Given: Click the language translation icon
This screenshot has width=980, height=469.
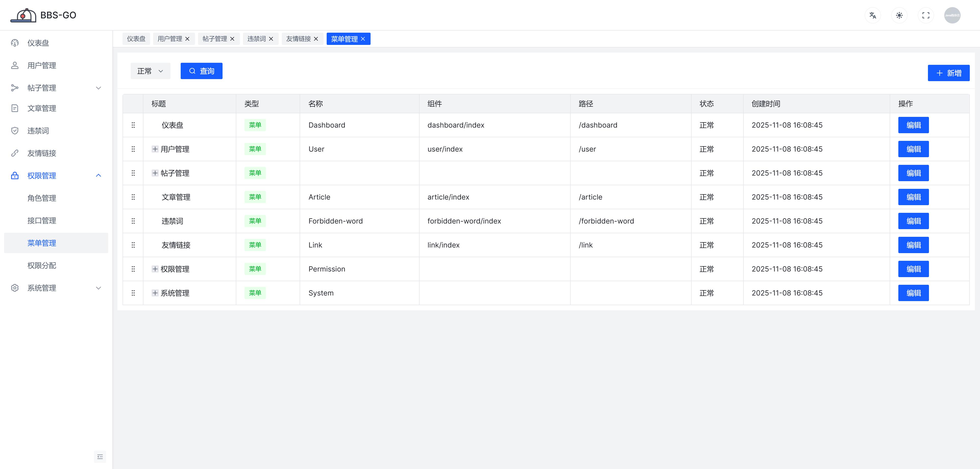Looking at the screenshot, I should (x=873, y=15).
